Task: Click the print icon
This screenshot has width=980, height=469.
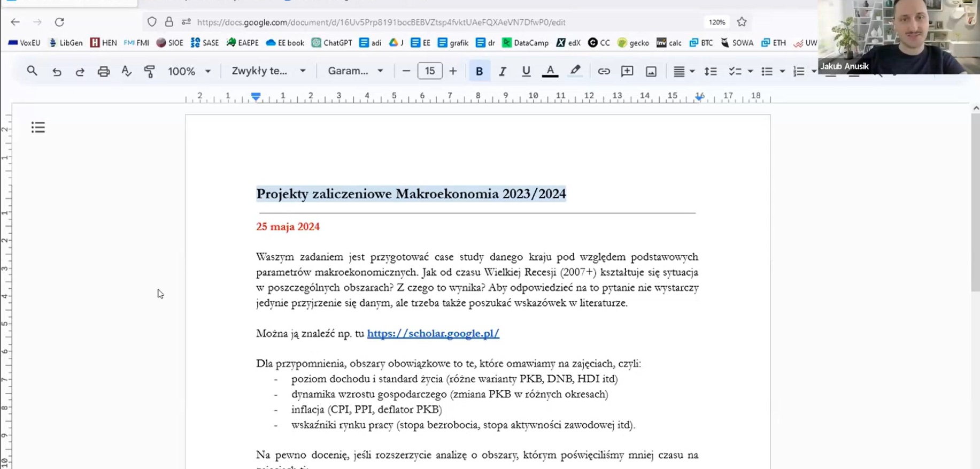Action: pyautogui.click(x=103, y=71)
